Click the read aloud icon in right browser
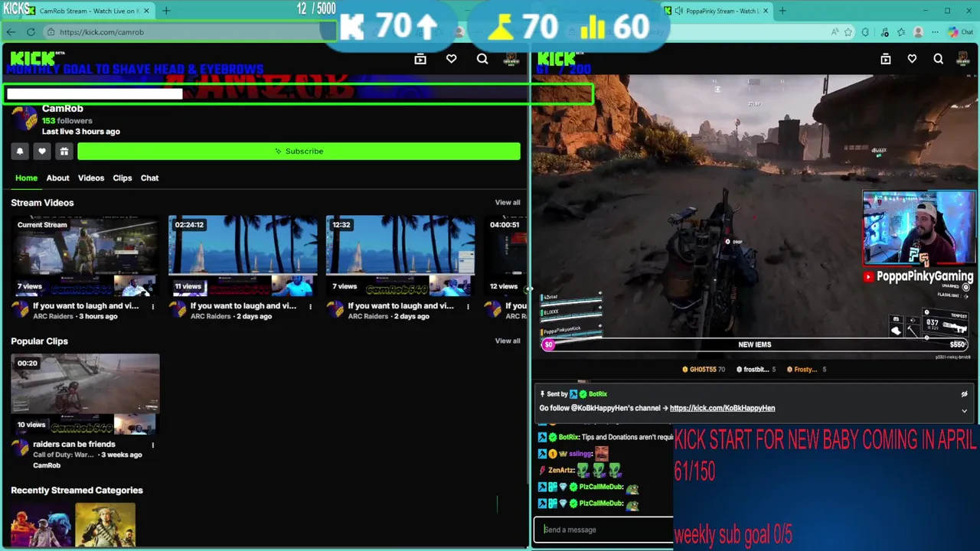 (x=834, y=32)
